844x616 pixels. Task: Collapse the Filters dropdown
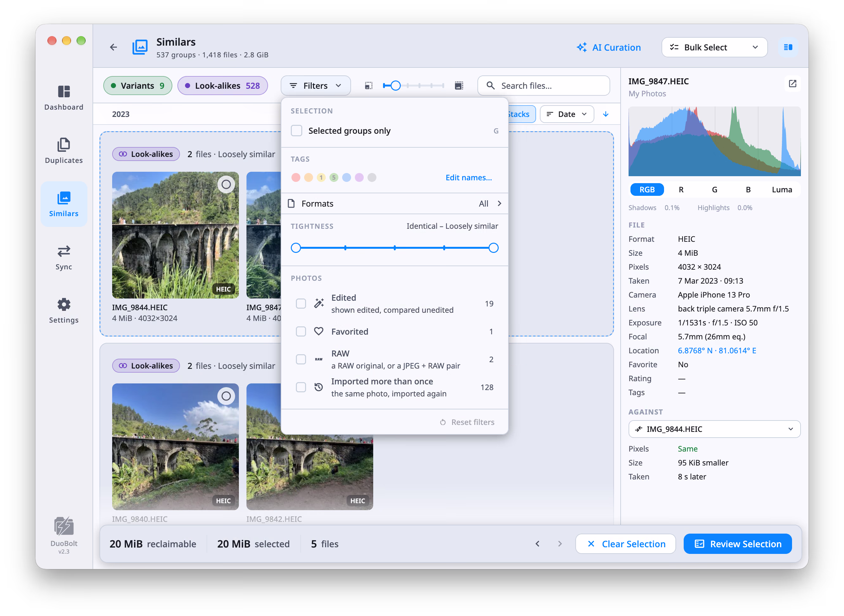[x=315, y=86]
